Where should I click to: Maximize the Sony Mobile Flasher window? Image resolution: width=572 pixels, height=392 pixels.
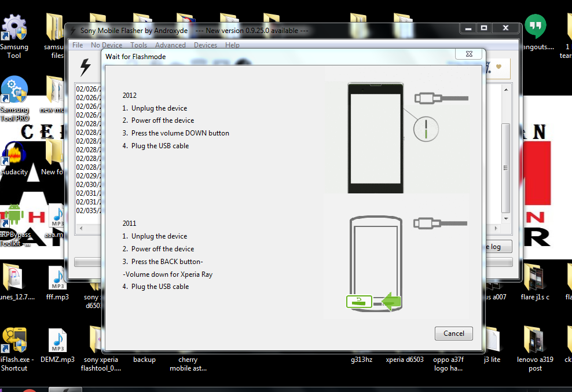click(x=484, y=28)
